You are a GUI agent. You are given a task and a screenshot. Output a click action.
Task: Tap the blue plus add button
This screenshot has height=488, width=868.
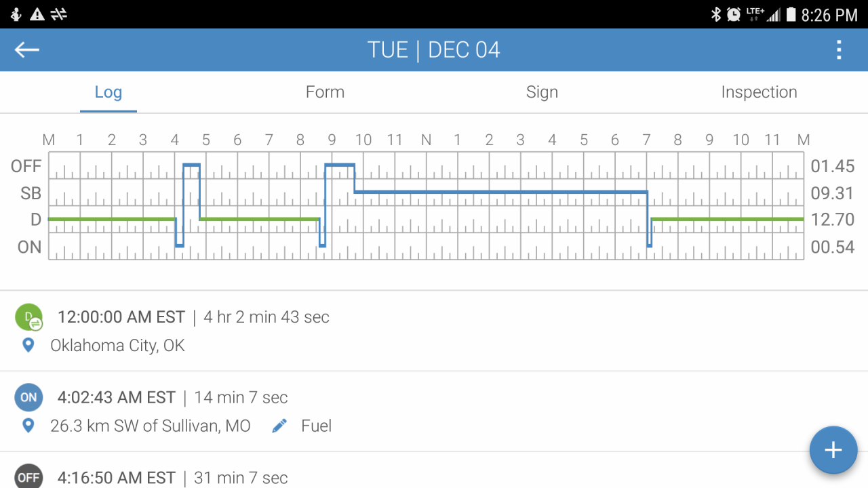click(x=833, y=450)
